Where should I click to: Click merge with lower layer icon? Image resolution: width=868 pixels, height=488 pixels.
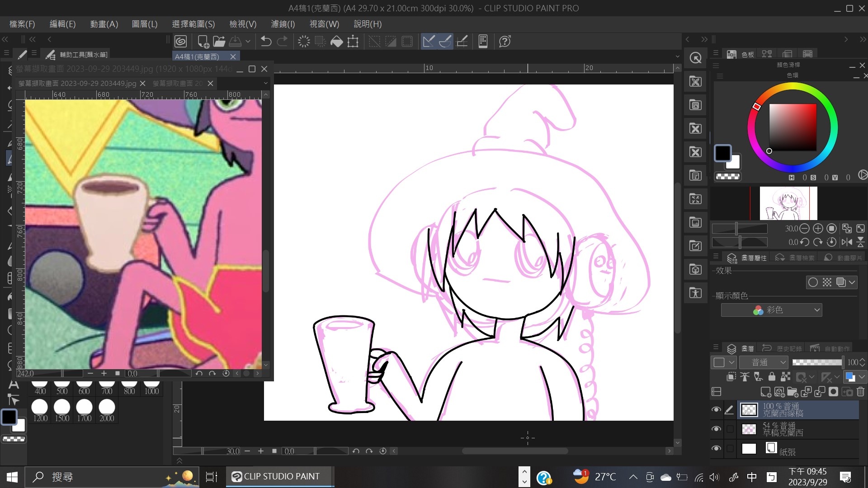click(820, 392)
